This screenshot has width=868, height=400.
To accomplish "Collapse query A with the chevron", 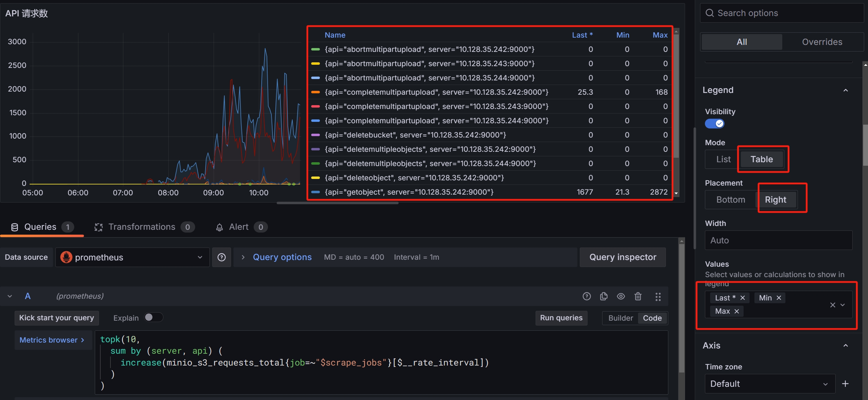I will [x=10, y=296].
